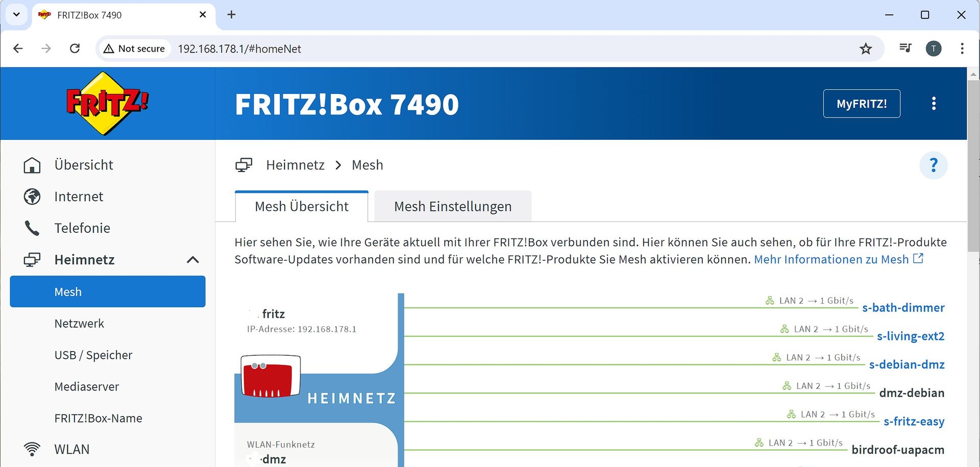Viewport: 980px width, 467px height.
Task: Click the breadcrumb Heimnetz monitor icon
Action: (x=244, y=165)
